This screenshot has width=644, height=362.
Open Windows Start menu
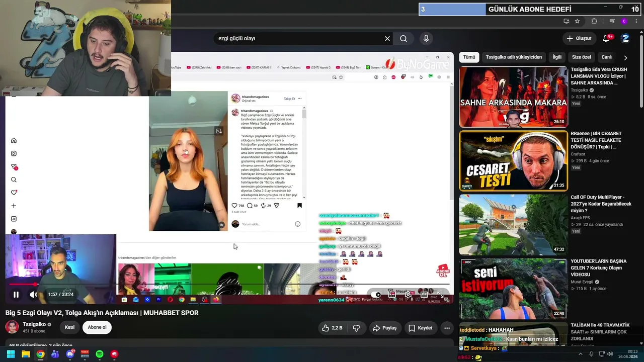click(x=11, y=354)
